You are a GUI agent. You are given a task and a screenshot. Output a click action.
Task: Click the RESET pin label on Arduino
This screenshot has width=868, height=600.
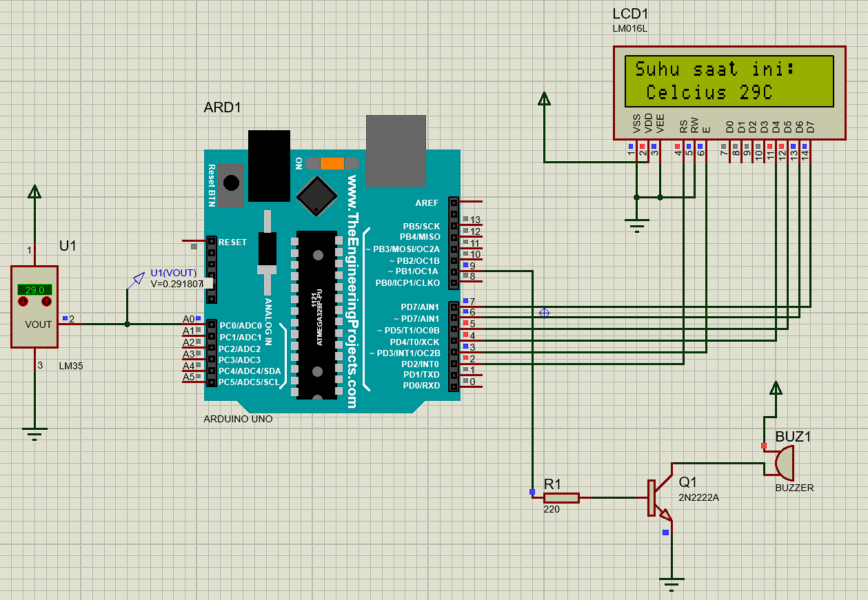[232, 242]
